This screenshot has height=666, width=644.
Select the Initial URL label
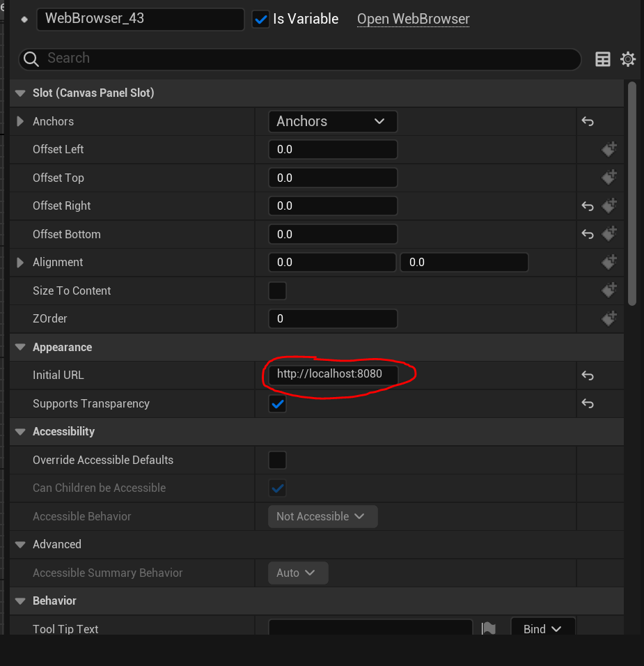click(x=58, y=375)
